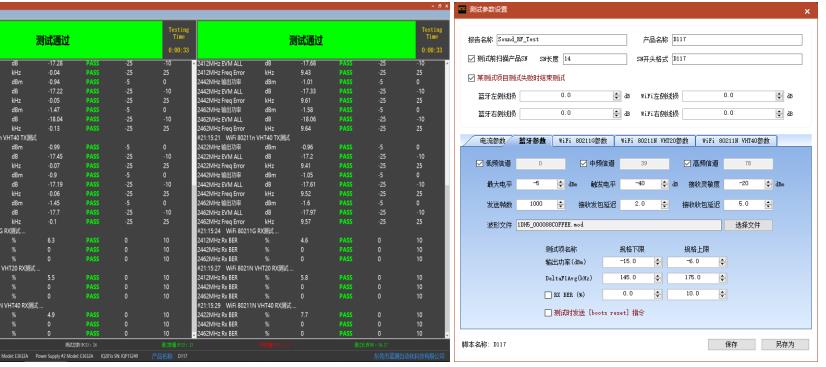826x367 pixels.
Task: Click 选择文件 to pick waveform file
Action: click(x=748, y=225)
